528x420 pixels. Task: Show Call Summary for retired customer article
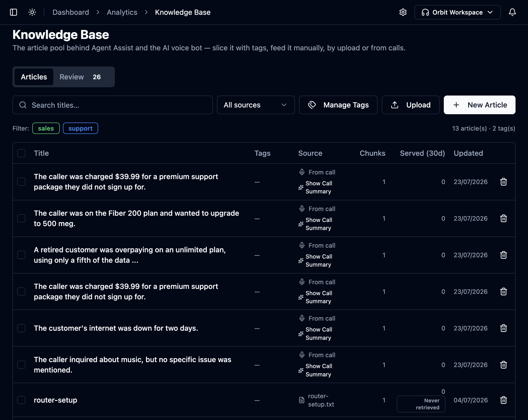pos(315,261)
